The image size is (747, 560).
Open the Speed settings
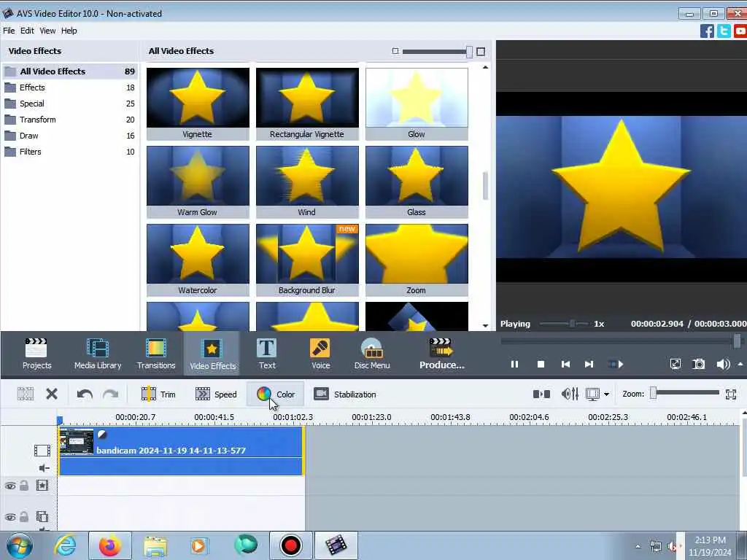click(216, 394)
